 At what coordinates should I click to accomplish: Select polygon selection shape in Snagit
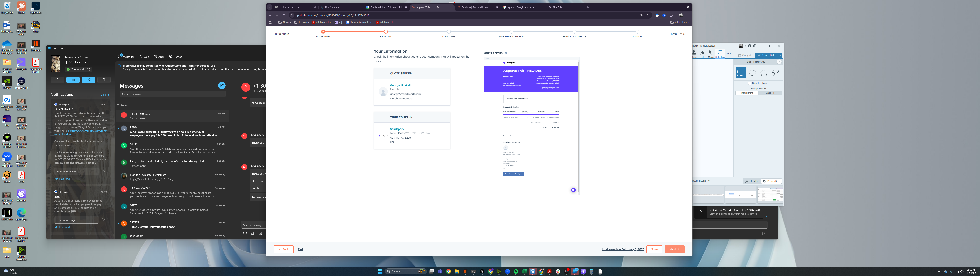pyautogui.click(x=764, y=72)
